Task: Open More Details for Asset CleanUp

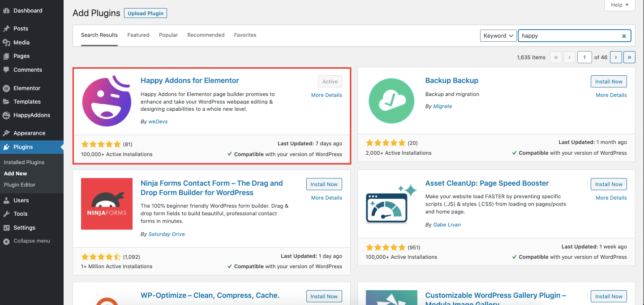Action: tap(611, 198)
